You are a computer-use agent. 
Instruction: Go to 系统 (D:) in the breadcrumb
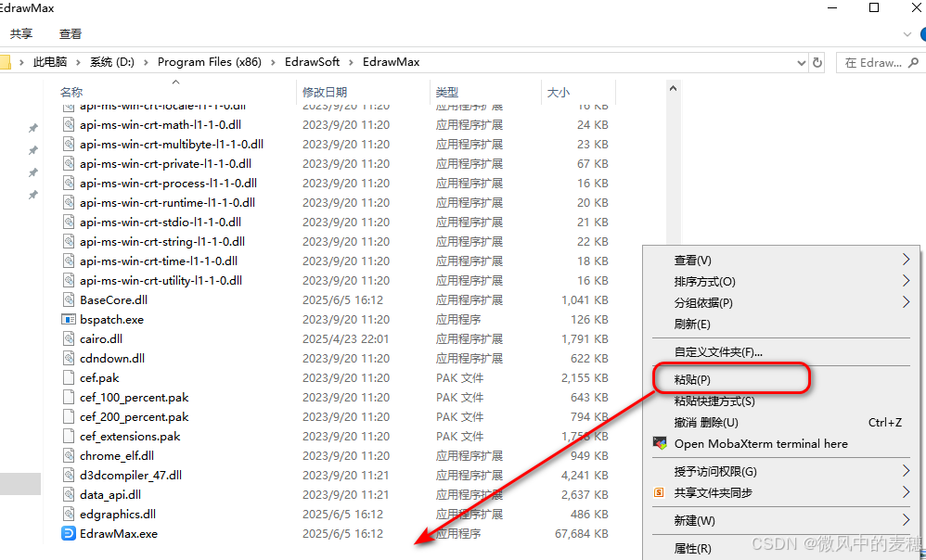[x=112, y=62]
